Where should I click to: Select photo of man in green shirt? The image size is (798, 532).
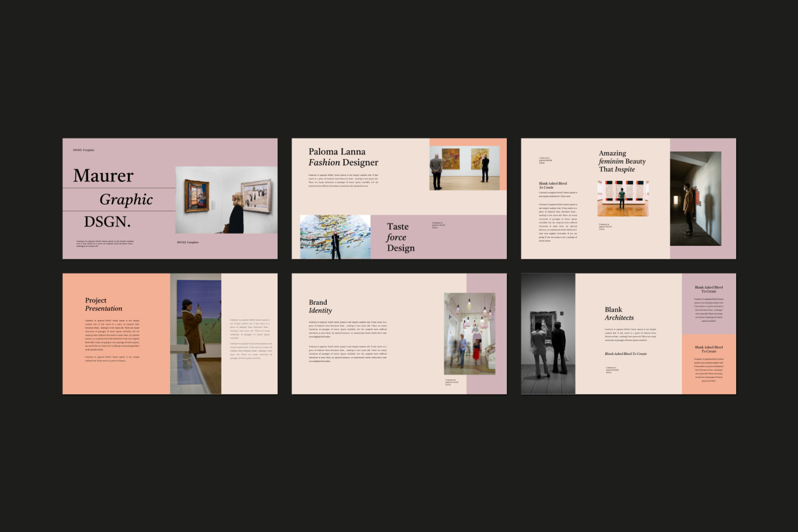623,198
